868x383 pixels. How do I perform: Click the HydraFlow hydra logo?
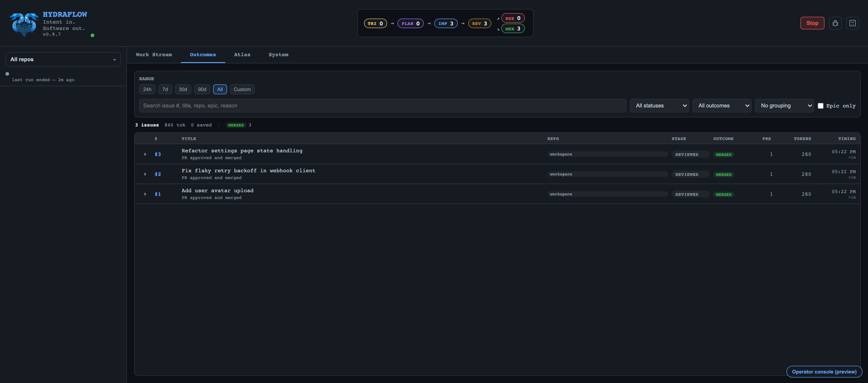(24, 24)
